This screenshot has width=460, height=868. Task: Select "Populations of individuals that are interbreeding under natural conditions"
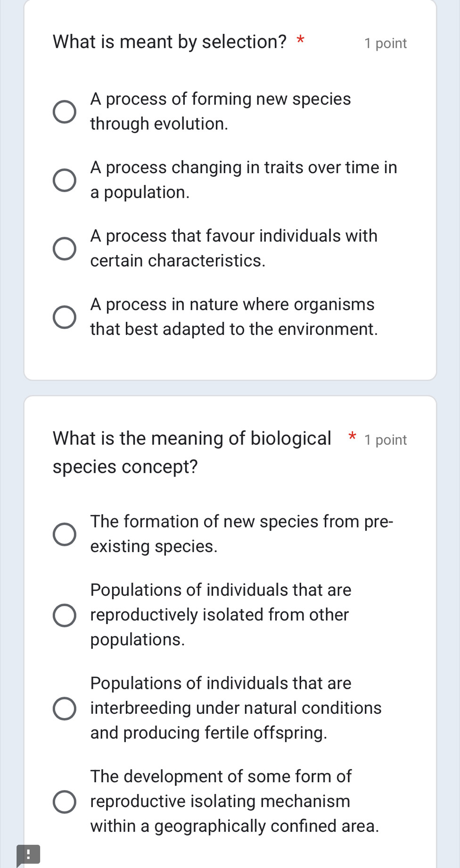click(65, 707)
